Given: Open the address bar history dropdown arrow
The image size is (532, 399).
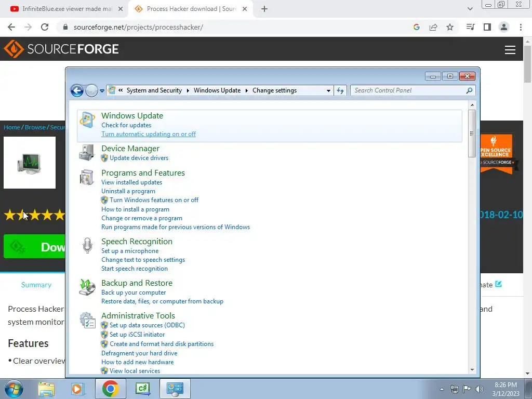Looking at the screenshot, I should [x=328, y=90].
